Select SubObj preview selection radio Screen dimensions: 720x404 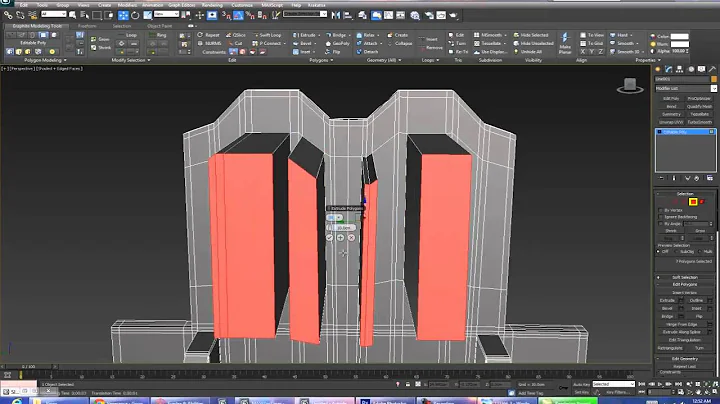(677, 252)
